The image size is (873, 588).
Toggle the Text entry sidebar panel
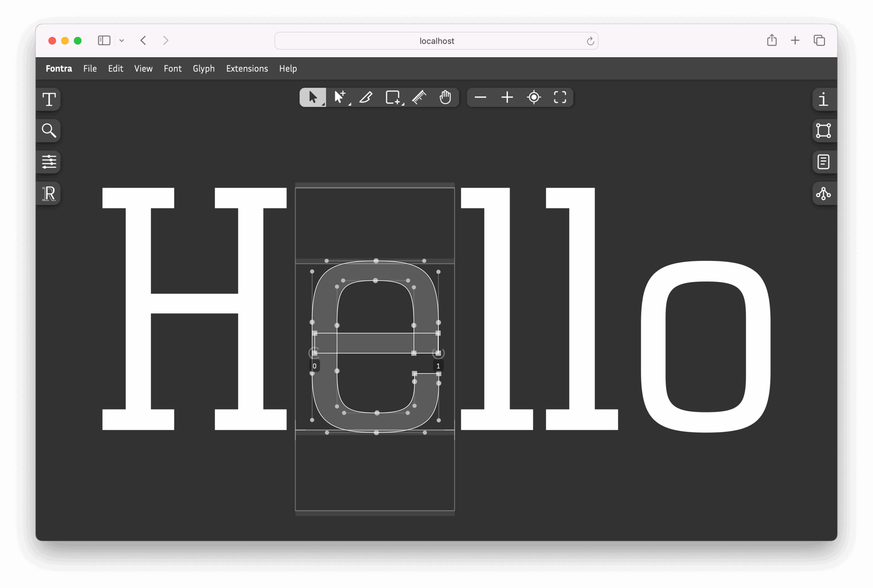click(x=49, y=100)
